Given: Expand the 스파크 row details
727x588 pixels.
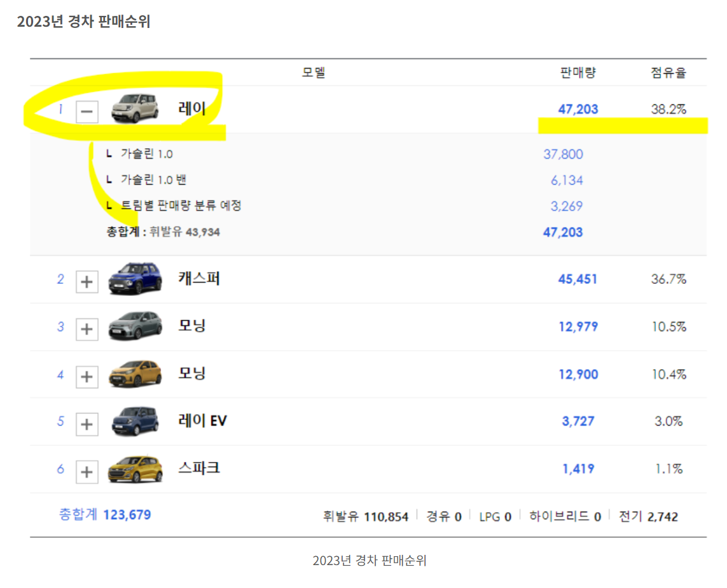Looking at the screenshot, I should 87,472.
